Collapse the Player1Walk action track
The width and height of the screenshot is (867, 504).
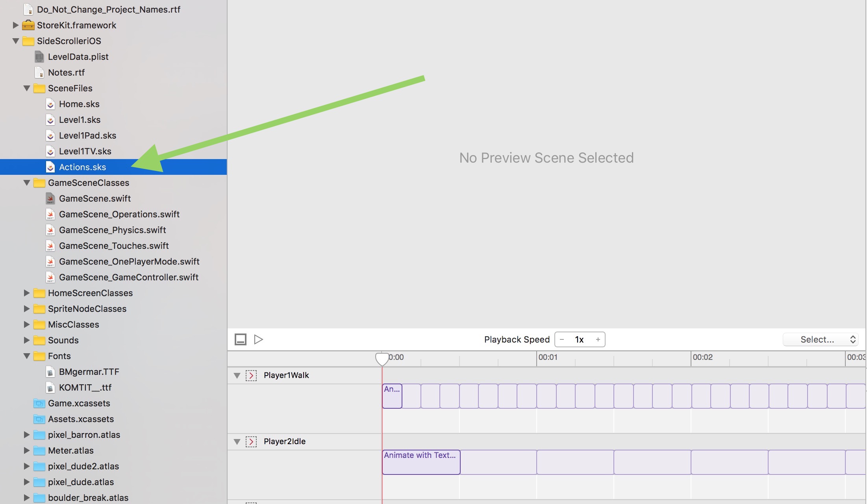(x=237, y=376)
